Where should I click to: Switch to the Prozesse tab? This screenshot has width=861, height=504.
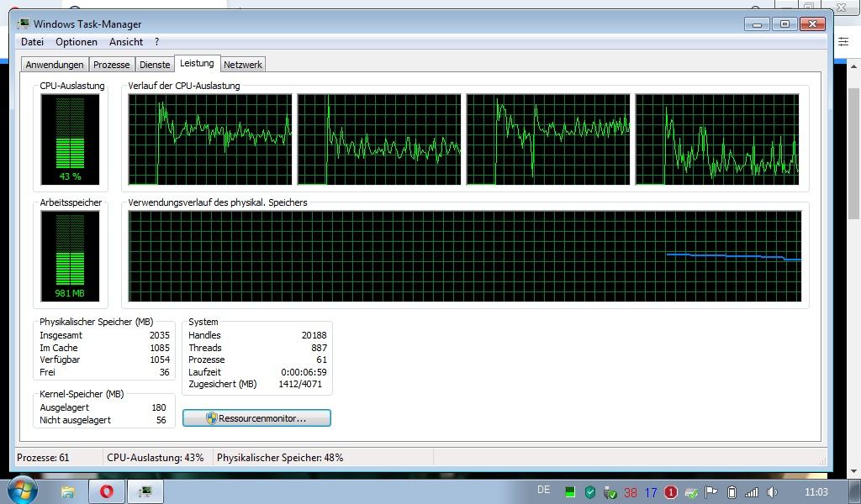(x=112, y=65)
